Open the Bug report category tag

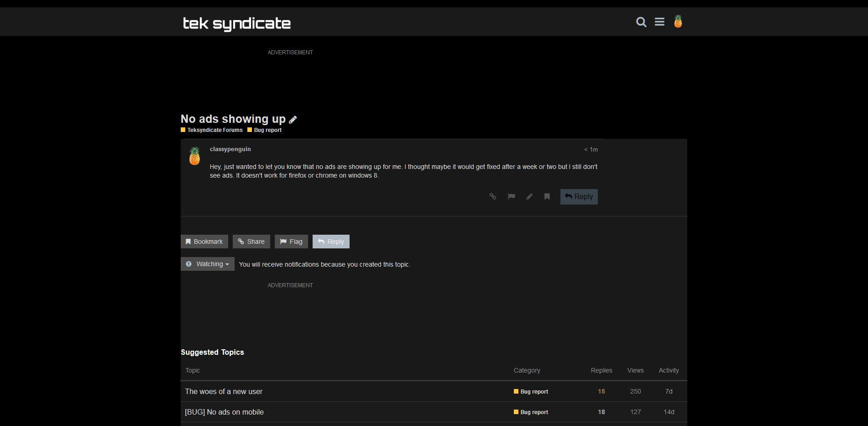point(267,130)
